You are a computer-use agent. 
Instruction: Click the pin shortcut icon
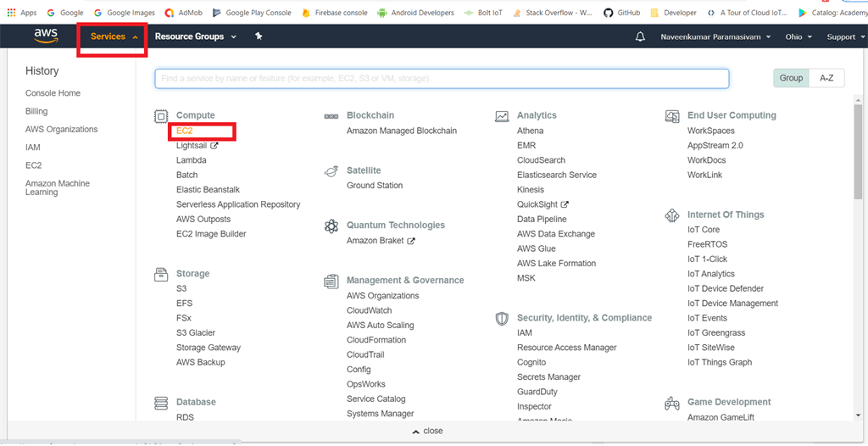[x=259, y=36]
